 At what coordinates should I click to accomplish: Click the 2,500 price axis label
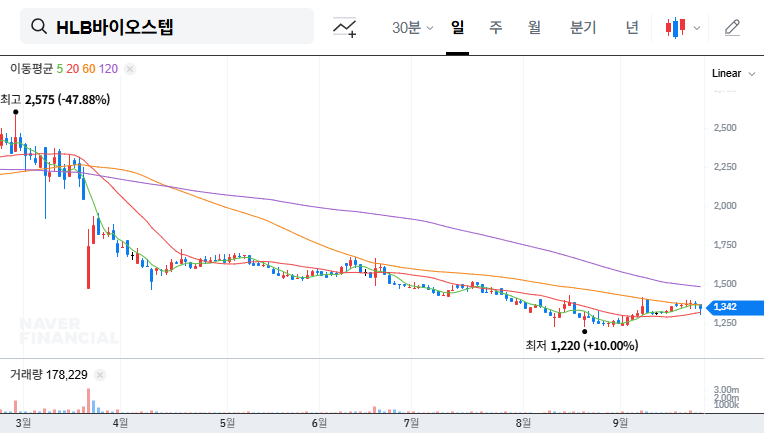click(x=725, y=128)
